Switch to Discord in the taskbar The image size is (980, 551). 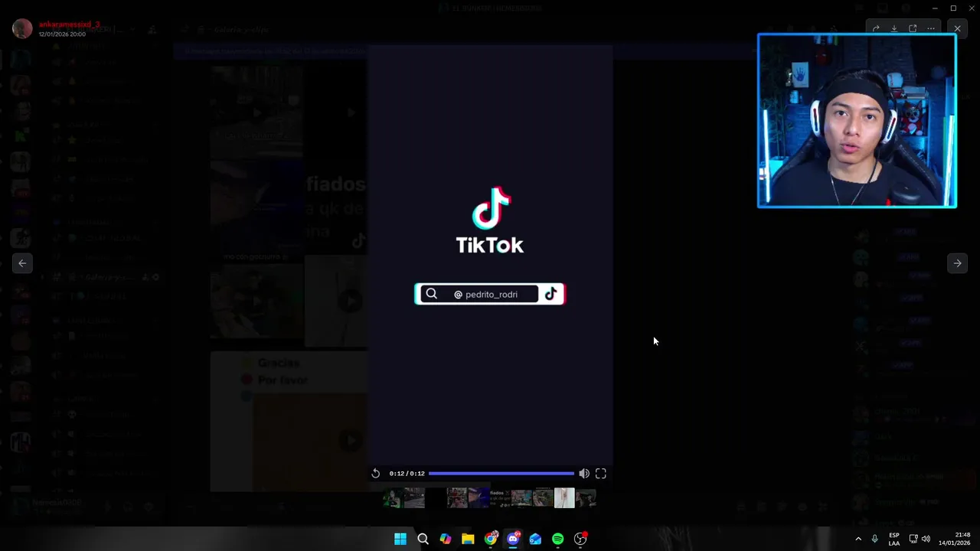pyautogui.click(x=513, y=539)
